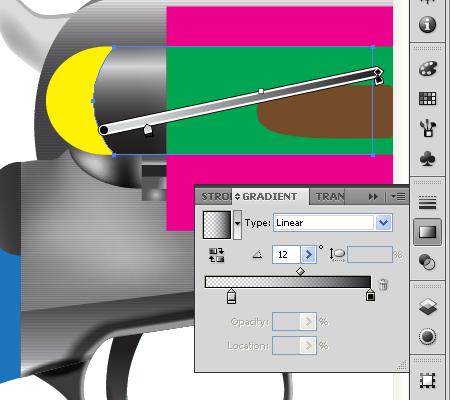Open the Symbols club panel icon
This screenshot has height=400, width=450.
(x=427, y=158)
